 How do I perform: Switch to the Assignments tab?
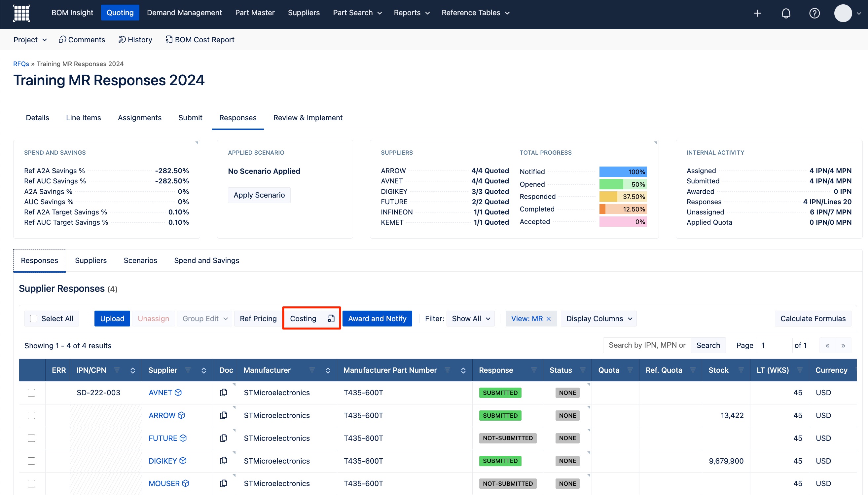140,118
